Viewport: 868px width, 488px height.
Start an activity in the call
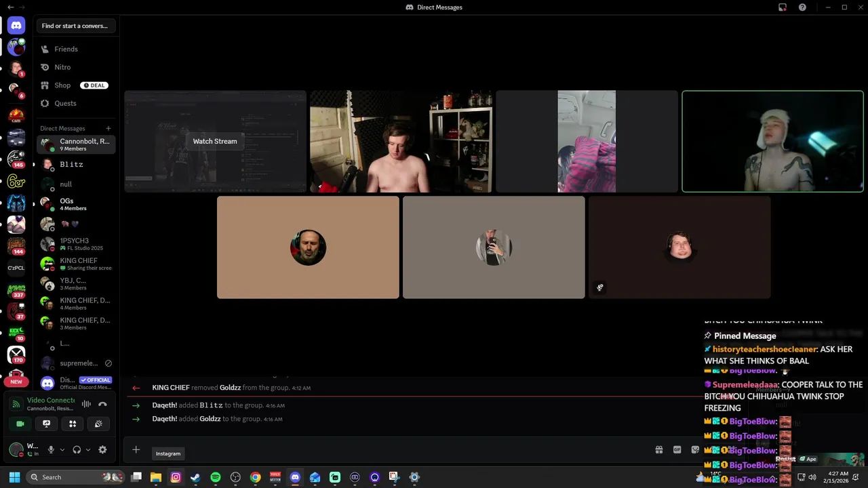(73, 424)
